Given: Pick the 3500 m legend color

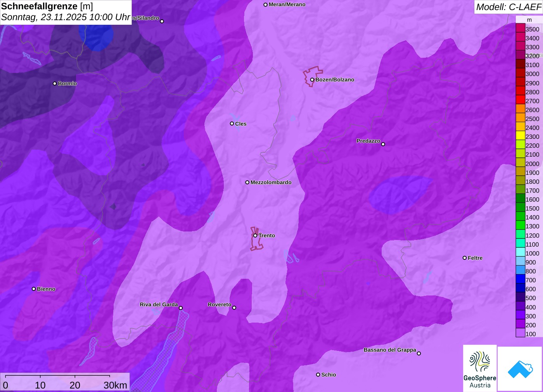Looking at the screenshot, I should tap(521, 28).
